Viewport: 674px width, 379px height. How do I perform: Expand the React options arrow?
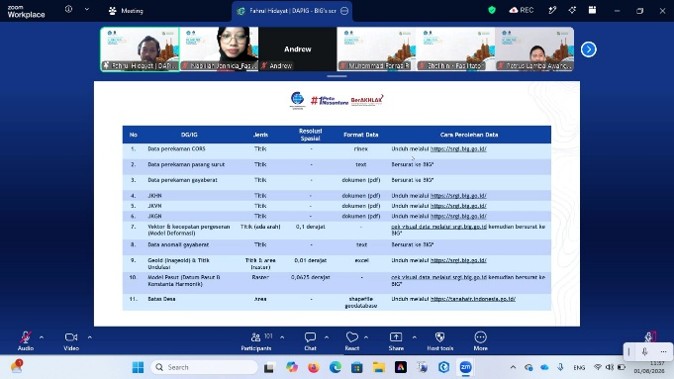[x=366, y=338]
